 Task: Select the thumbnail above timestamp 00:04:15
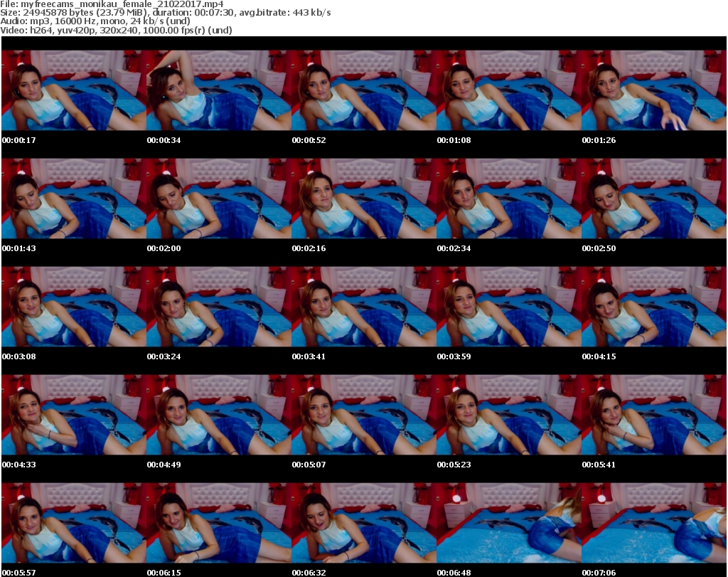[654, 307]
